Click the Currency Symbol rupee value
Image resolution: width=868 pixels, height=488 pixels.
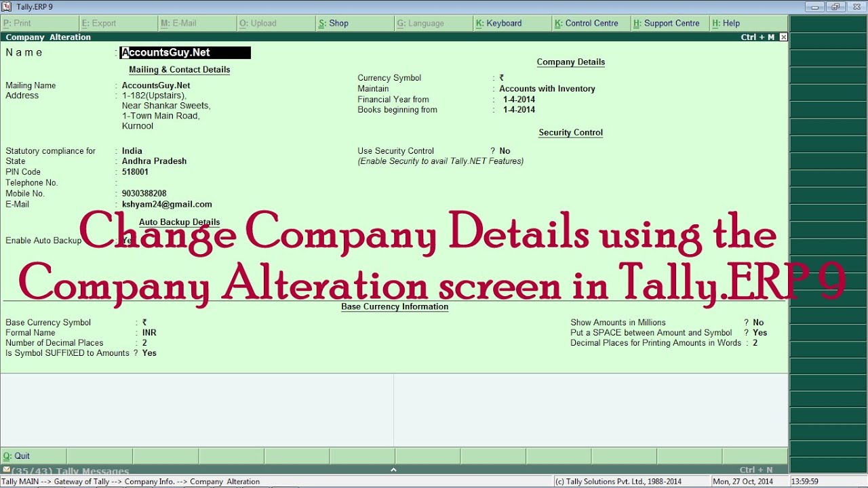pos(502,78)
